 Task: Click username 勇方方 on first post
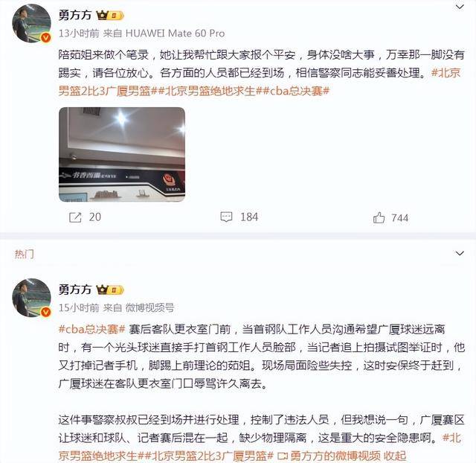[75, 15]
